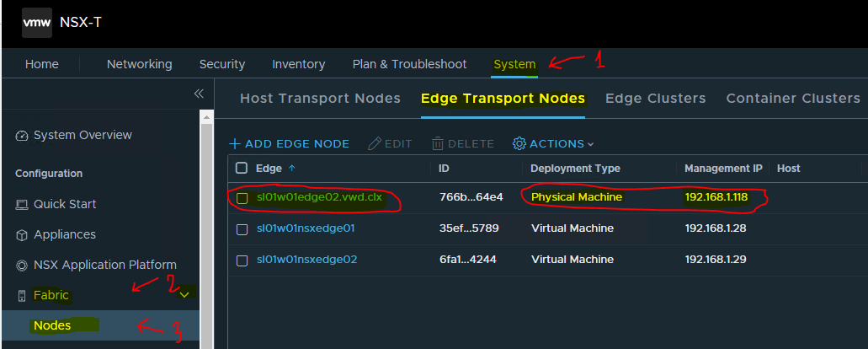Open edge link sl01w01edge02.vwd.clx
Screen dimensions: 868x349
tap(319, 197)
